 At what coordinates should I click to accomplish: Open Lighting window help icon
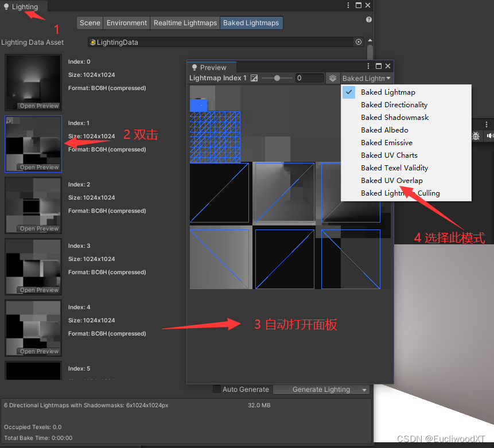[x=369, y=20]
